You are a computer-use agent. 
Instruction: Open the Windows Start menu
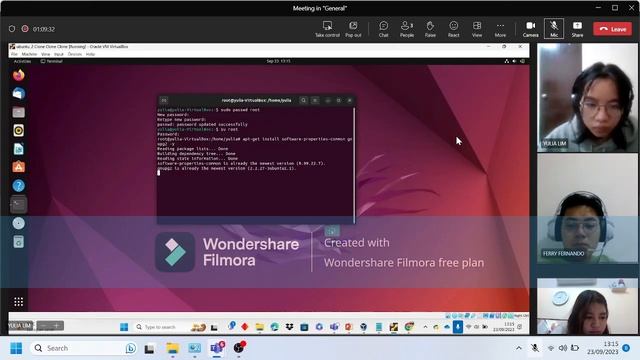pyautogui.click(x=16, y=348)
